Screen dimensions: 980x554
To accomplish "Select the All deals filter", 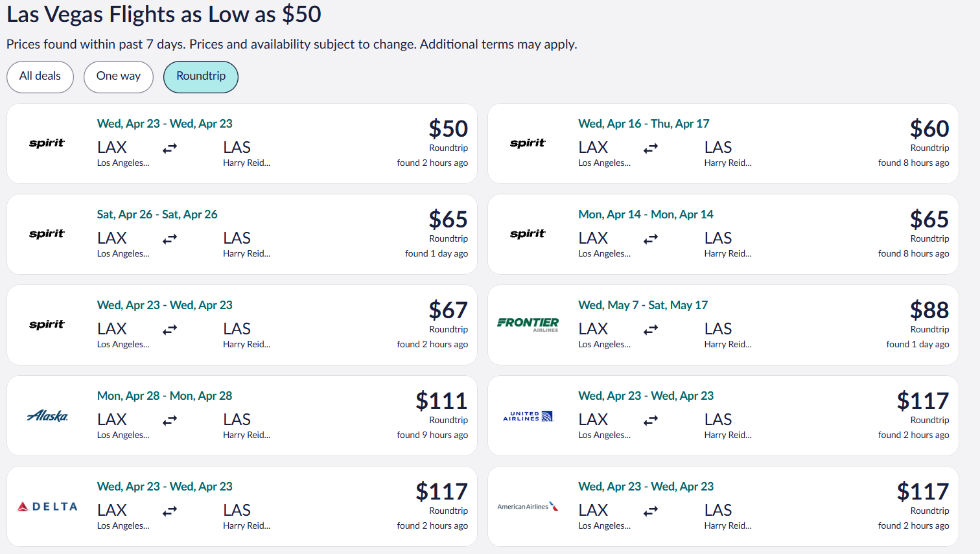I will pyautogui.click(x=40, y=76).
